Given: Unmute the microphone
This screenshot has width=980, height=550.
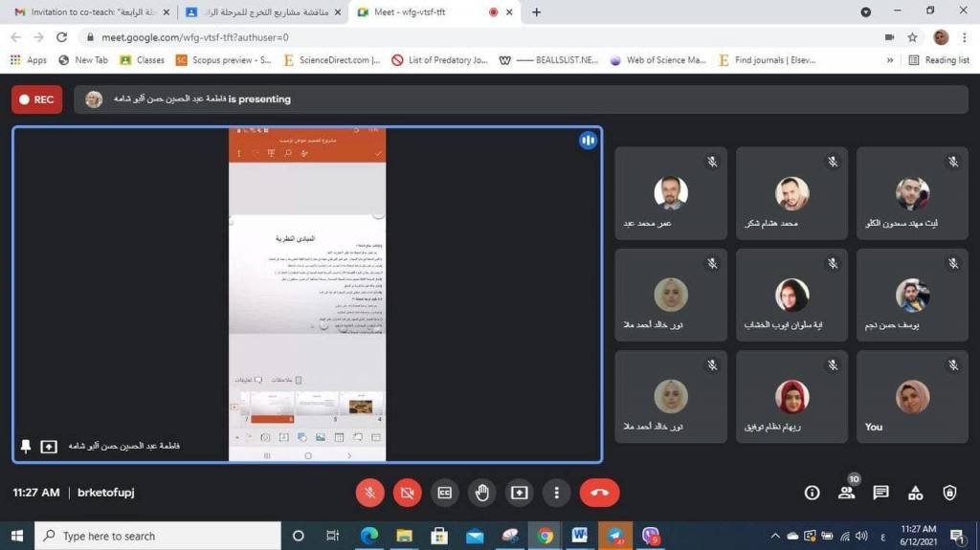Looking at the screenshot, I should pyautogui.click(x=369, y=493).
